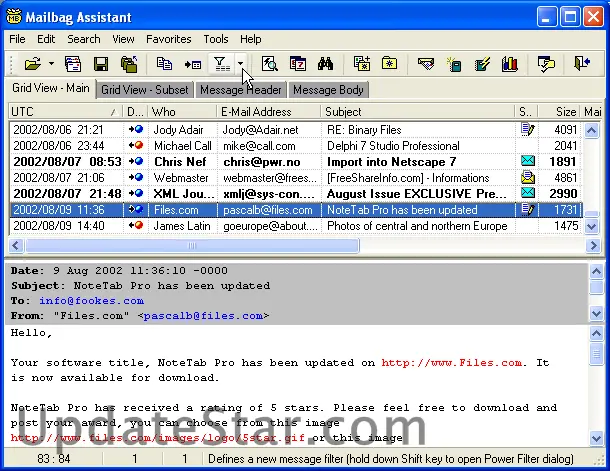Open the View menu
Image resolution: width=610 pixels, height=471 pixels.
pos(123,39)
